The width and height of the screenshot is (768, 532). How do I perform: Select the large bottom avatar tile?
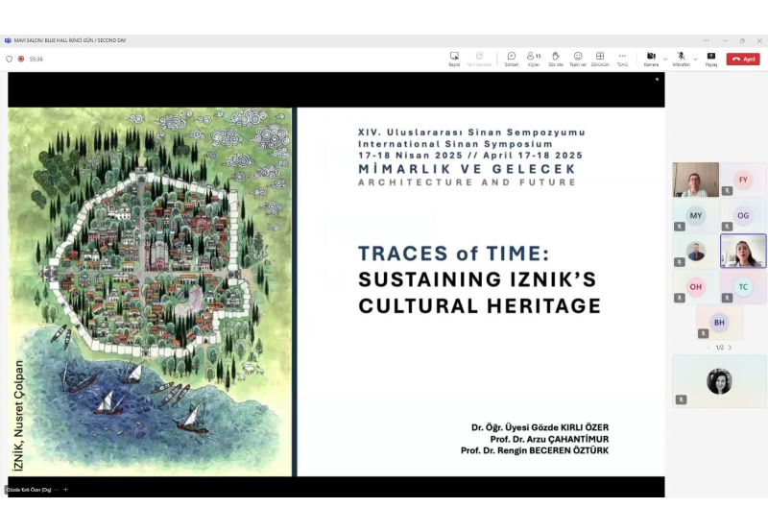click(719, 381)
